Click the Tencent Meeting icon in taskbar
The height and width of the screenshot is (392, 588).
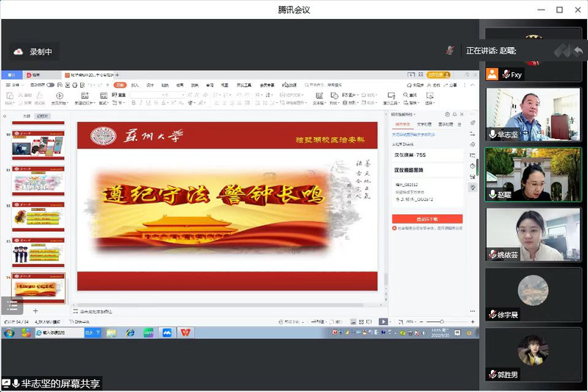pyautogui.click(x=166, y=332)
